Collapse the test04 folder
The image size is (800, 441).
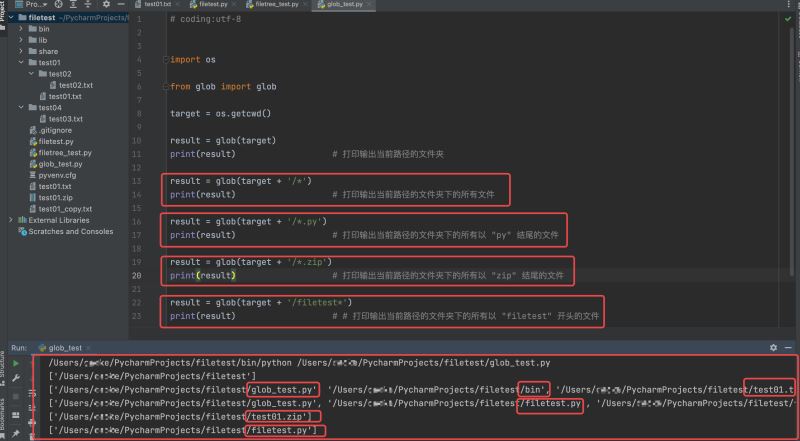coord(22,107)
